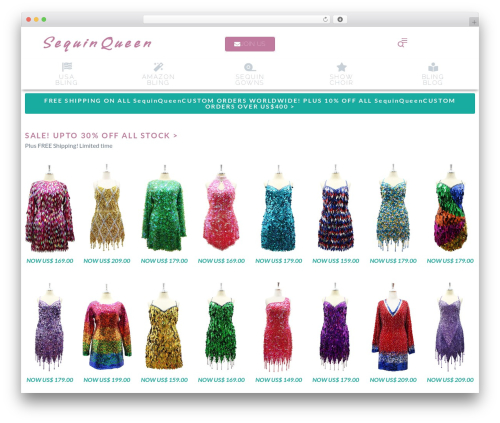View the first lavender fringe dress in bottom row
This screenshot has height=423, width=500.
click(x=49, y=327)
